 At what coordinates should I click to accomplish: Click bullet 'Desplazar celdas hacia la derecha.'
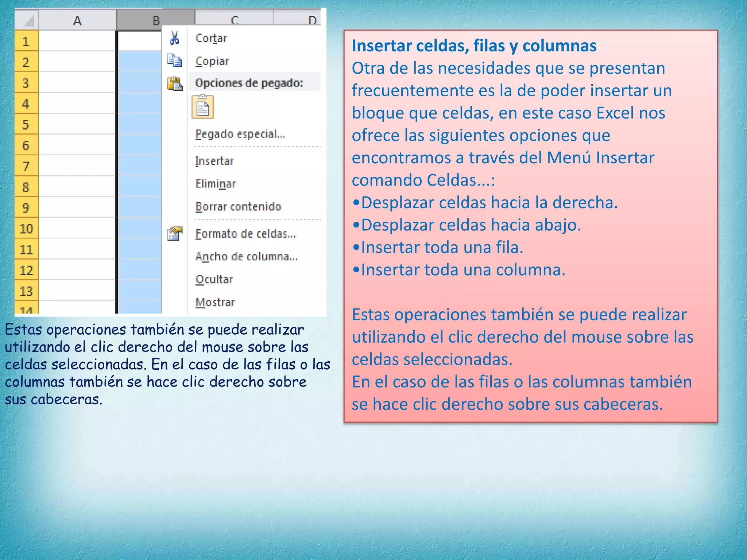point(485,203)
